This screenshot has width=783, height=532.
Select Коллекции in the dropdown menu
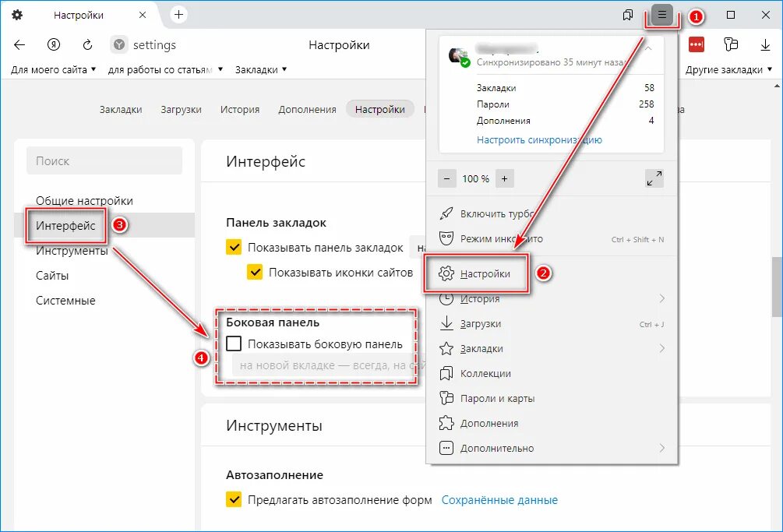[552, 373]
